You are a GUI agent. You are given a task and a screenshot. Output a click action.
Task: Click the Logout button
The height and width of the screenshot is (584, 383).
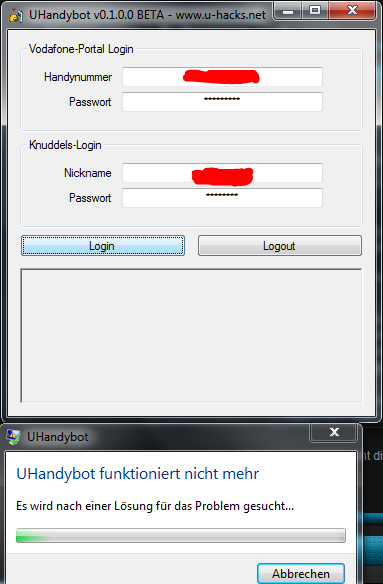pyautogui.click(x=279, y=245)
